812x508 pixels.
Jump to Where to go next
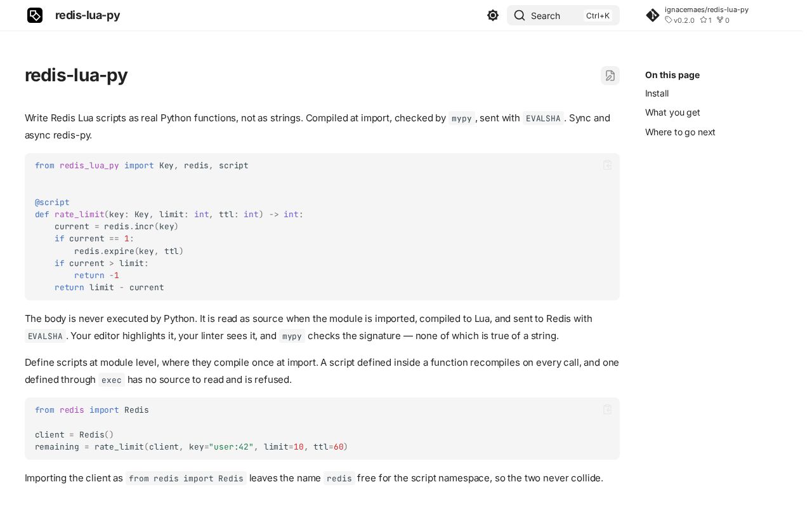click(x=680, y=132)
